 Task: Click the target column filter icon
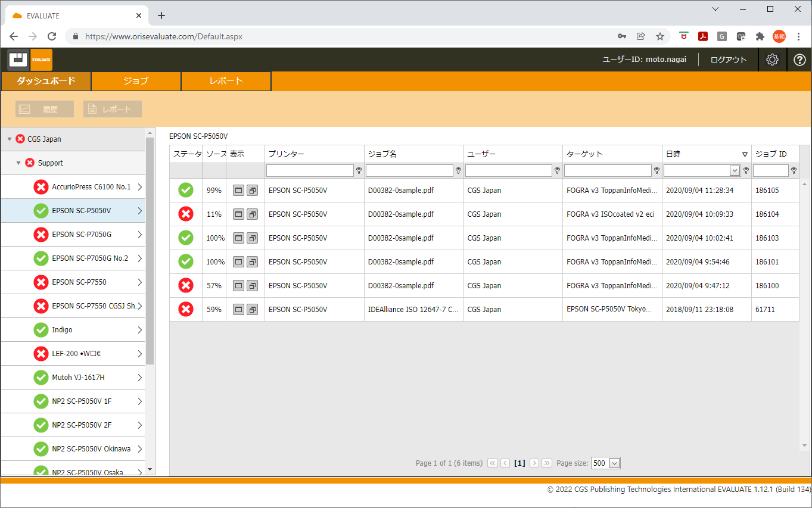pos(657,171)
